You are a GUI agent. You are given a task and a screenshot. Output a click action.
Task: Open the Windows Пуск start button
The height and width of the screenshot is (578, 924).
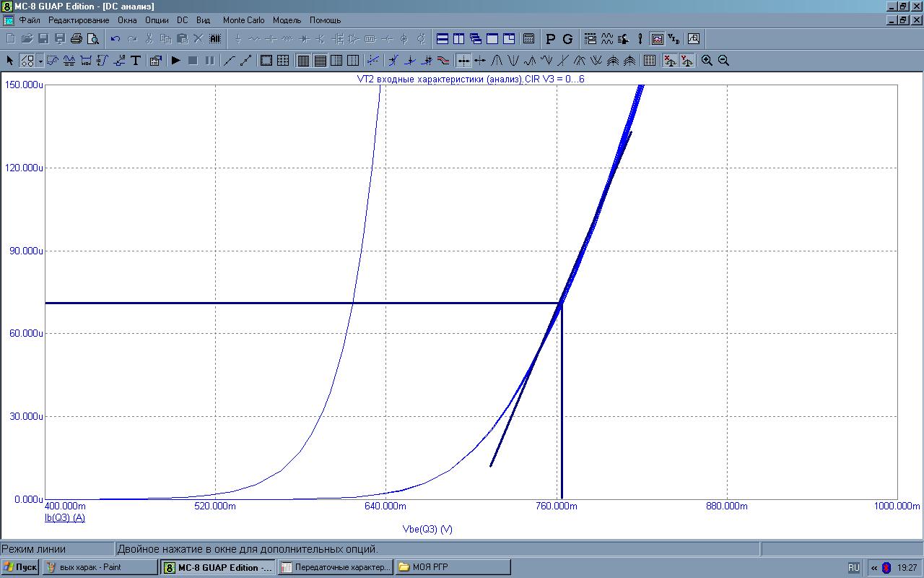tap(20, 567)
